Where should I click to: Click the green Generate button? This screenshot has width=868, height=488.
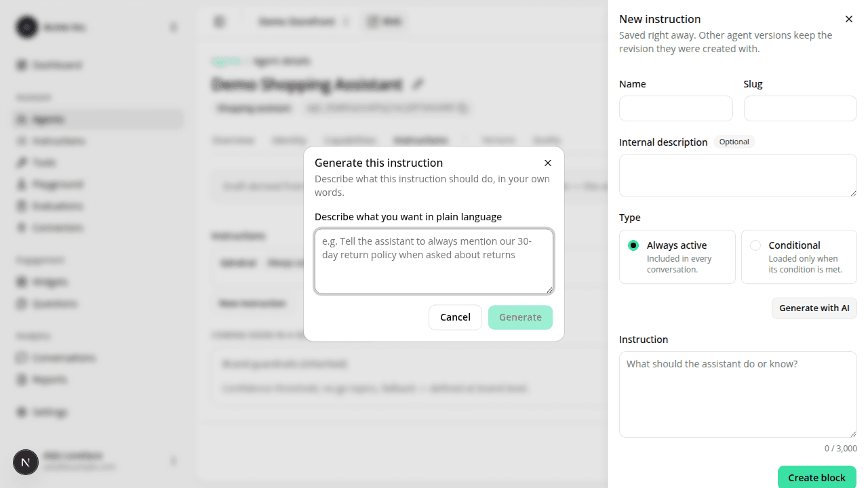pos(520,317)
